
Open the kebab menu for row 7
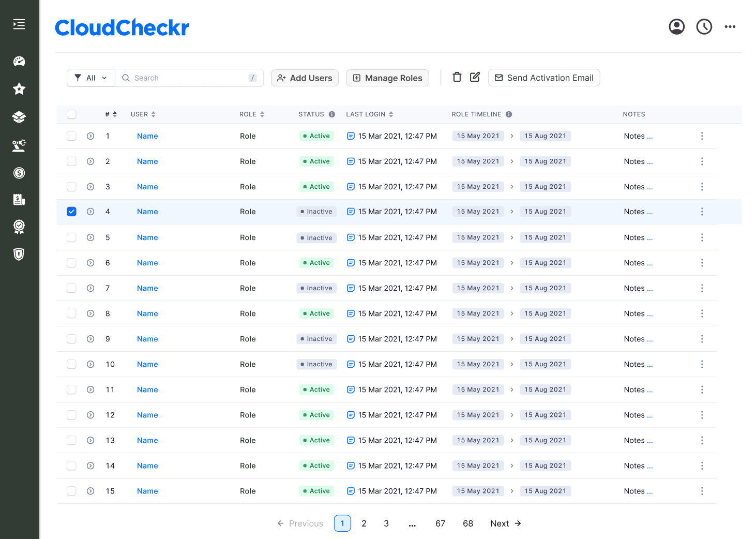pyautogui.click(x=702, y=288)
